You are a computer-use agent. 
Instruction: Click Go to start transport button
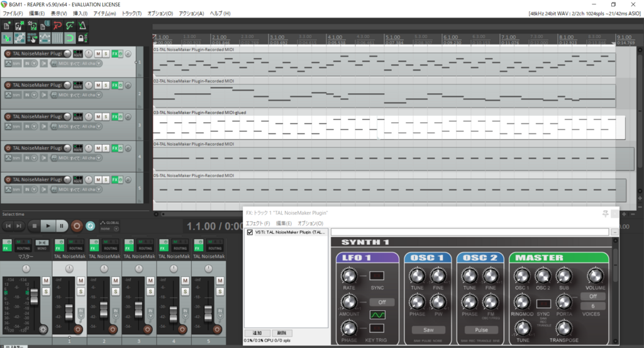[8, 225]
